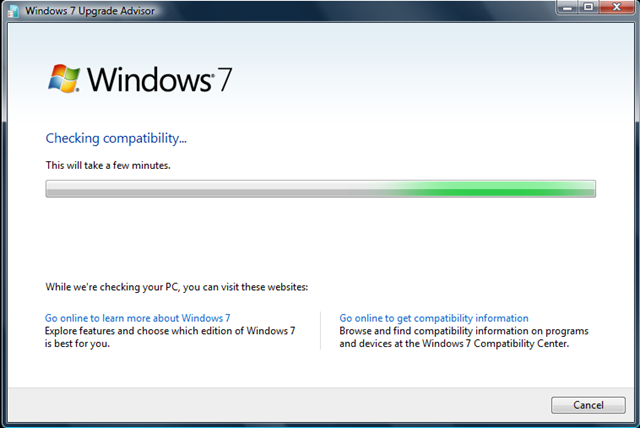
Task: Click the 'Checking compatibility...' heading
Action: pyautogui.click(x=116, y=138)
